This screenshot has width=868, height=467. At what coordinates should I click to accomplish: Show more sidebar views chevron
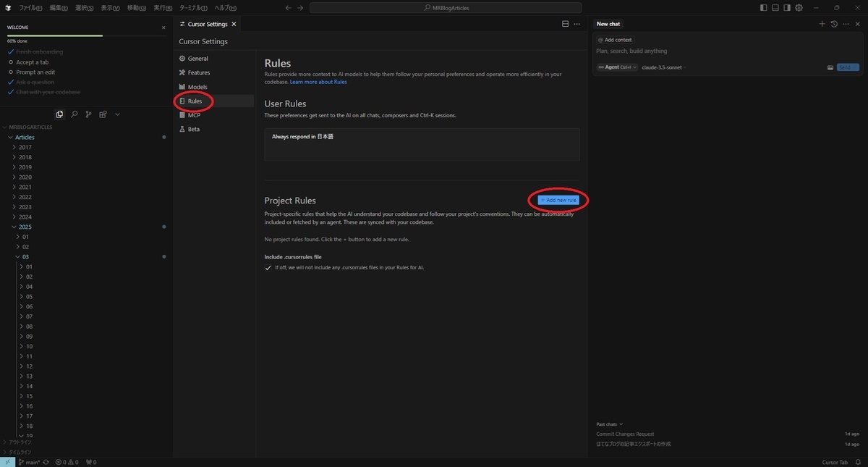tap(117, 114)
